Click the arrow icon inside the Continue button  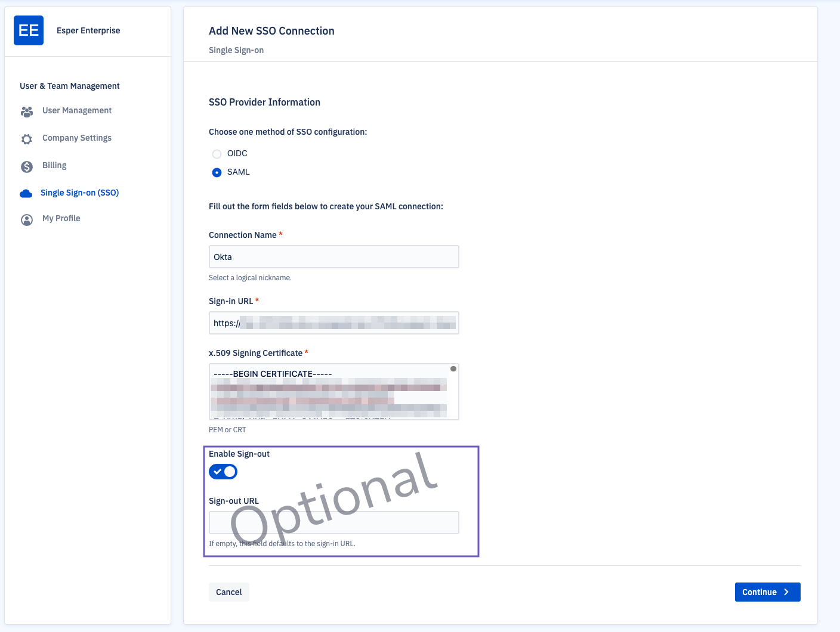point(785,592)
